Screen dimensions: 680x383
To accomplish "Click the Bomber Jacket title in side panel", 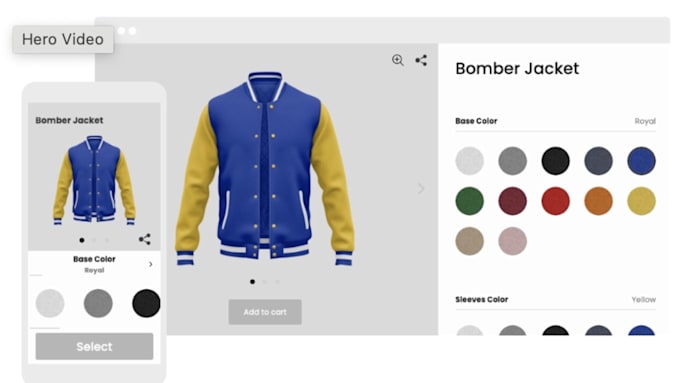I will pyautogui.click(x=517, y=69).
